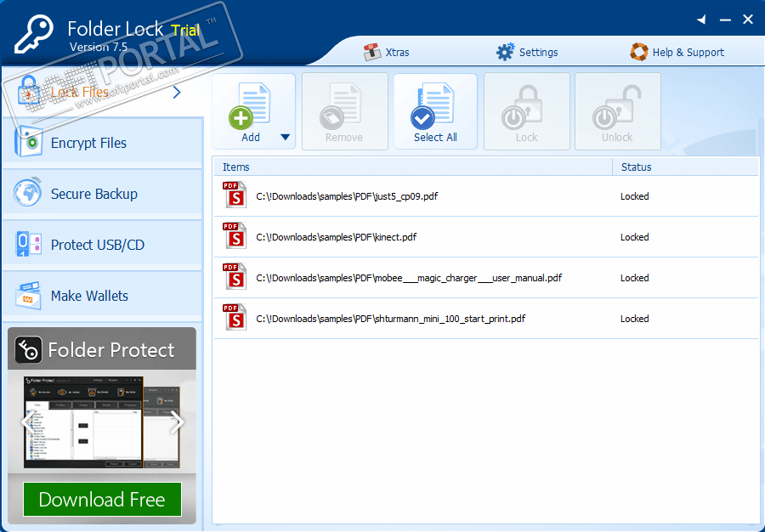Close the Folder Lock window
Viewport: 765px width, 532px height.
pyautogui.click(x=748, y=20)
